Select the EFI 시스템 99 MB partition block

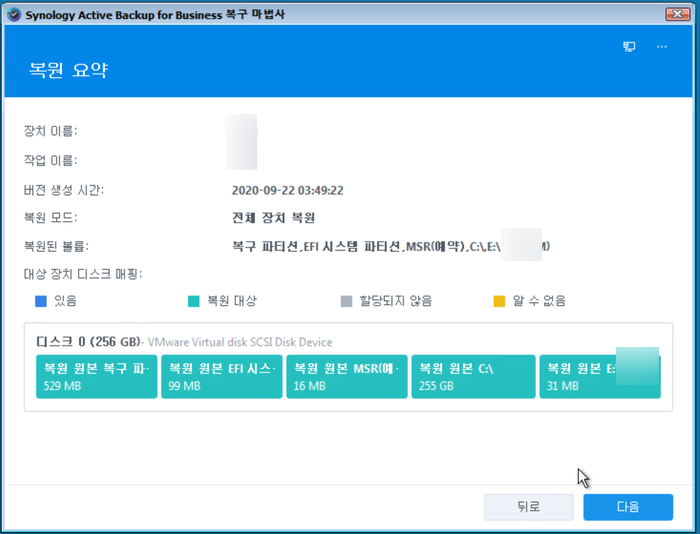tap(221, 376)
